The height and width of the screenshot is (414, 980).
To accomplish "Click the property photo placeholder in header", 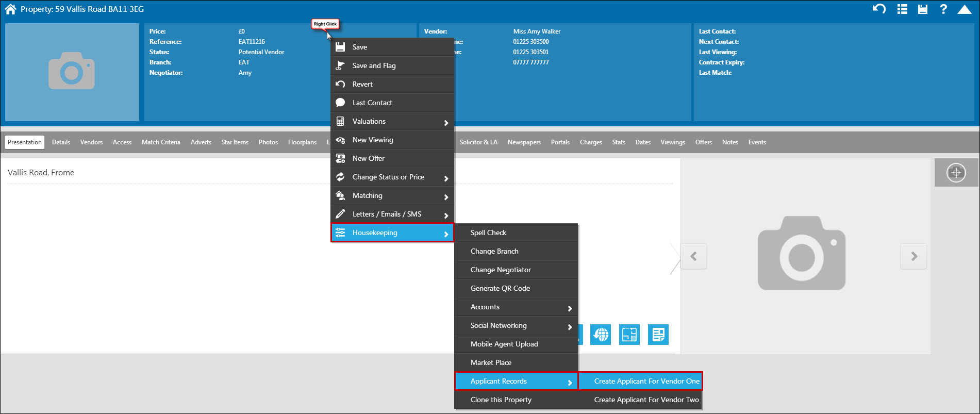I will (72, 72).
